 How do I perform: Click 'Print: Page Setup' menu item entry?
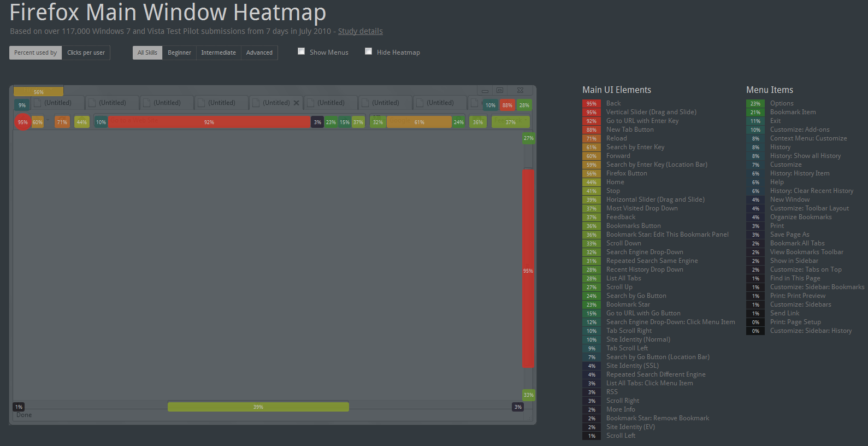coord(795,322)
